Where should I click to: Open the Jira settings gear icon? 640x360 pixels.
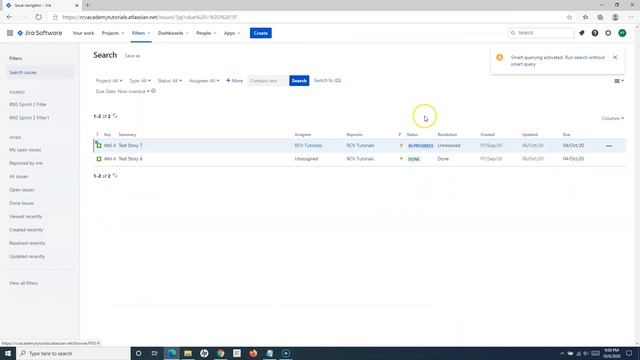click(x=608, y=33)
